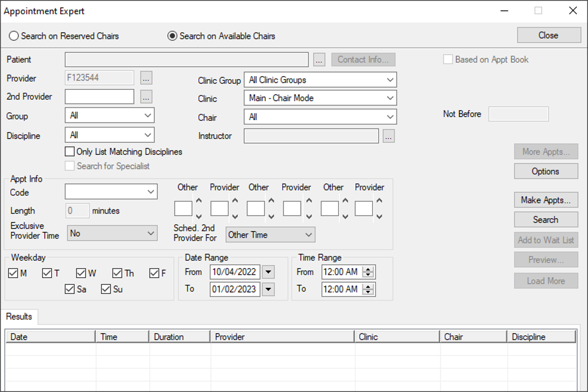The image size is (588, 392).
Task: Sort results by the Duration column header
Action: tap(180, 337)
